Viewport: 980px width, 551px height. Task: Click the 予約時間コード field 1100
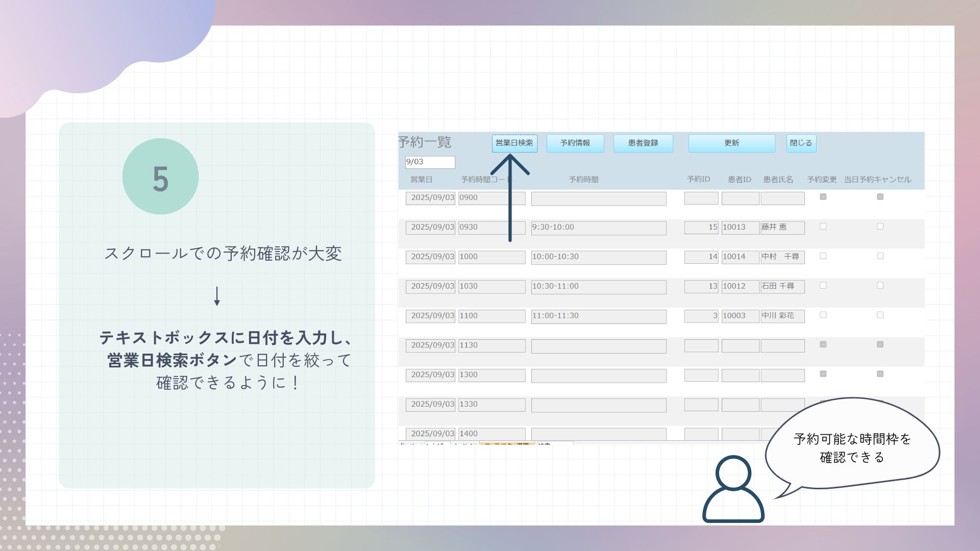491,316
